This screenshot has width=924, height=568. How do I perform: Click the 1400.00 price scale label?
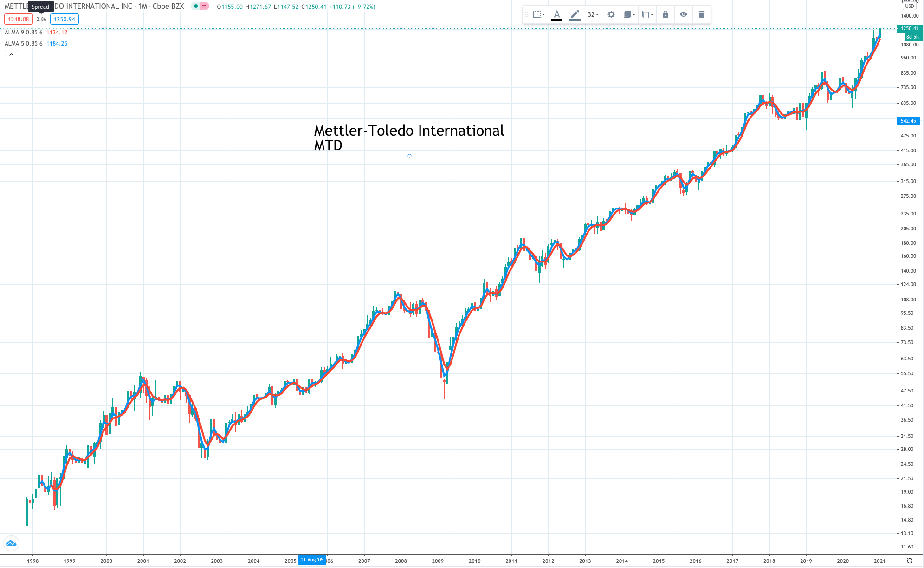[x=909, y=16]
